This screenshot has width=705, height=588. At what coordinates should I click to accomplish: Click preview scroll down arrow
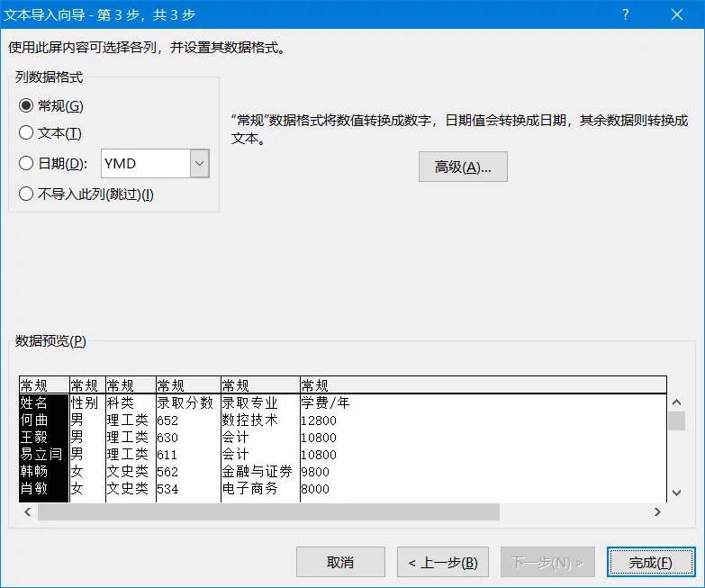point(676,493)
